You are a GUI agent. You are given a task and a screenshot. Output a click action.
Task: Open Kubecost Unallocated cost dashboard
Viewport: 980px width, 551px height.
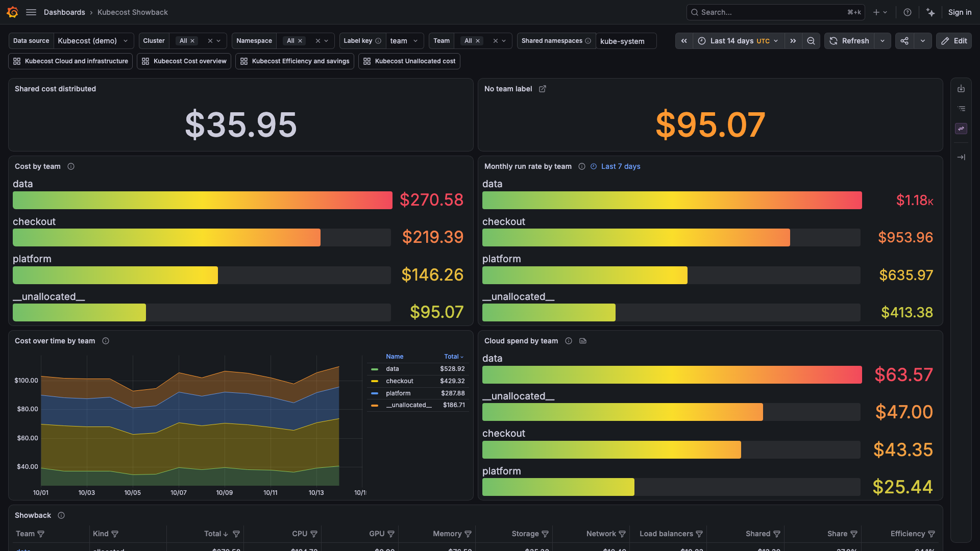[409, 61]
